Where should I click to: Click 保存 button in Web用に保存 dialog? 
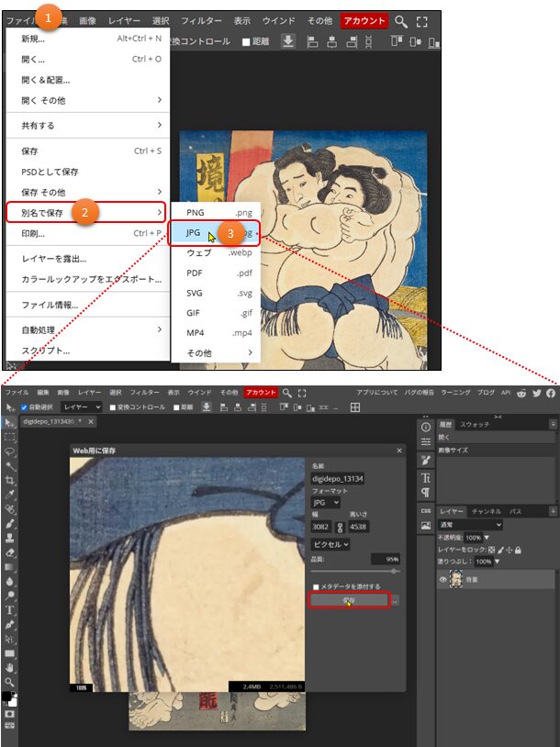click(349, 600)
